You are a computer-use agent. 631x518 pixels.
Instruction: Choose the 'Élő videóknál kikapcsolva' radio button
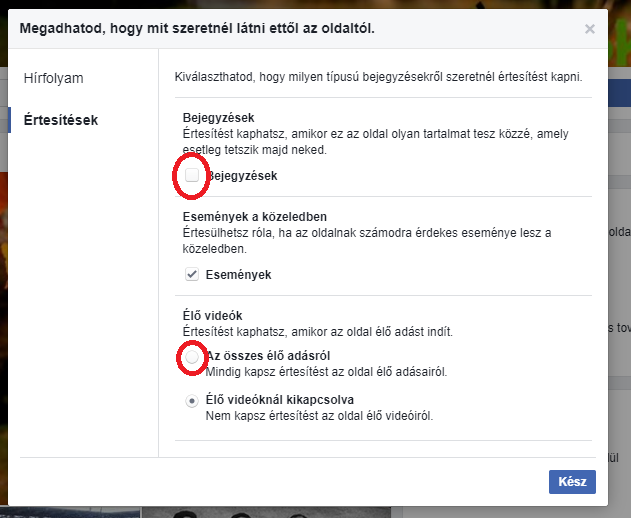[191, 401]
